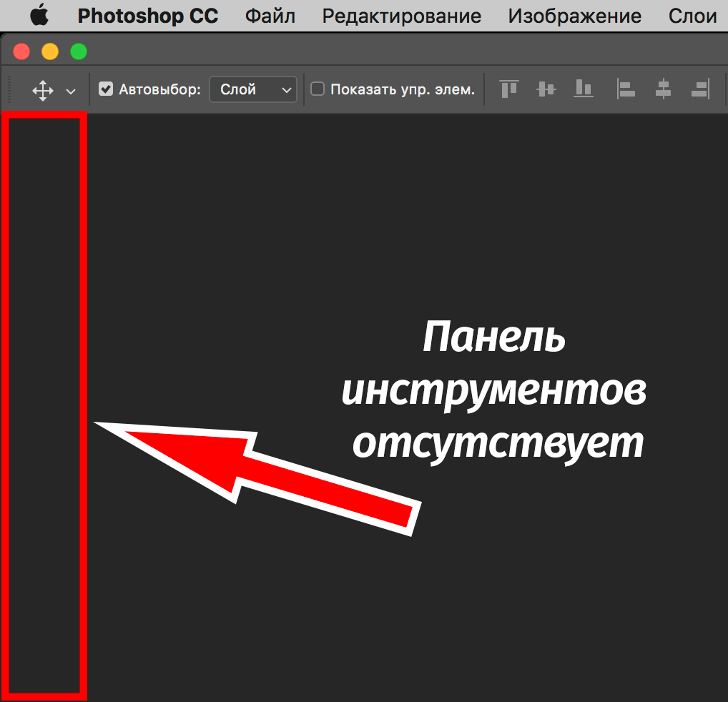Open the Слой auto-select dropdown
Viewport: 728px width, 702px height.
(253, 89)
